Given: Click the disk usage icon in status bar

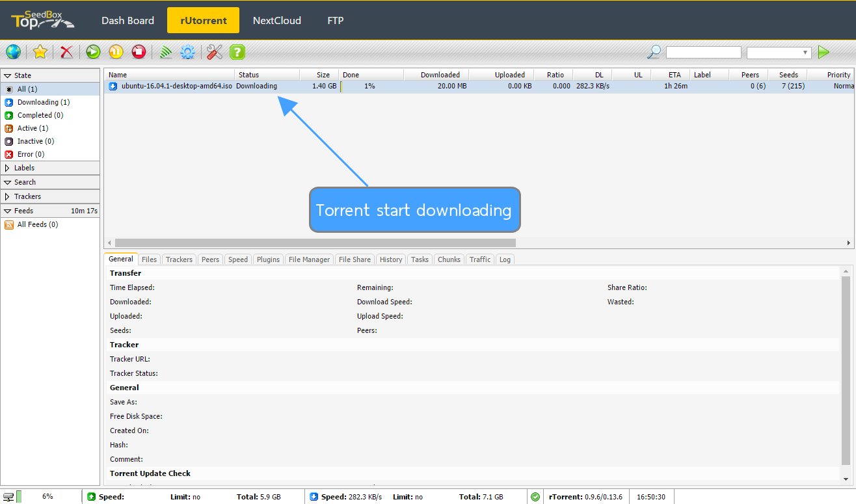Looking at the screenshot, I should (x=8, y=497).
